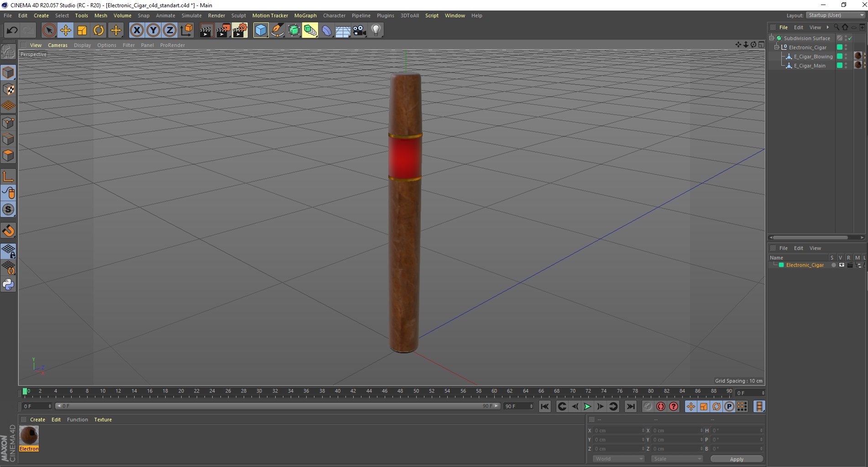Screen dimensions: 868x467
Task: Toggle Electronic_Cigar layer solo dot
Action: [x=833, y=265]
